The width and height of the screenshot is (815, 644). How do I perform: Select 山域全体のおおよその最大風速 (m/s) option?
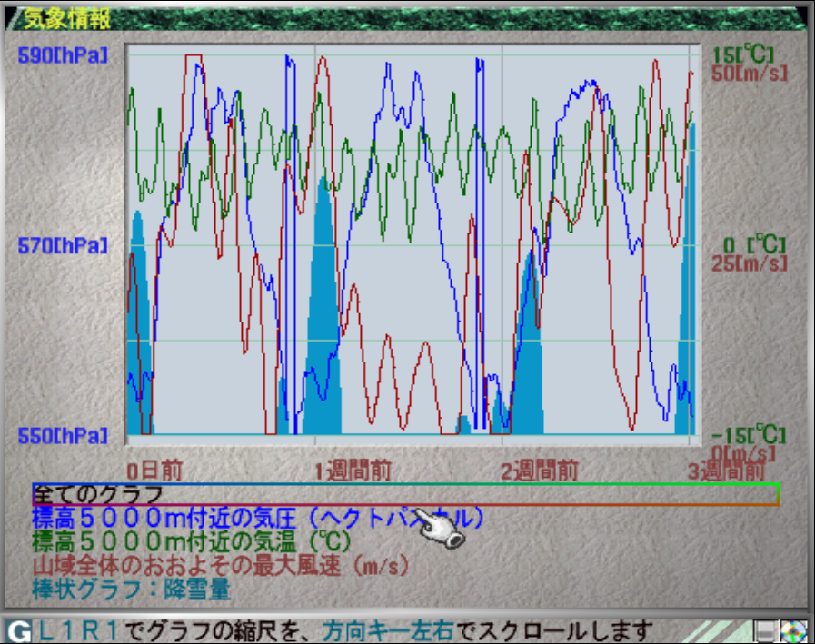[221, 566]
